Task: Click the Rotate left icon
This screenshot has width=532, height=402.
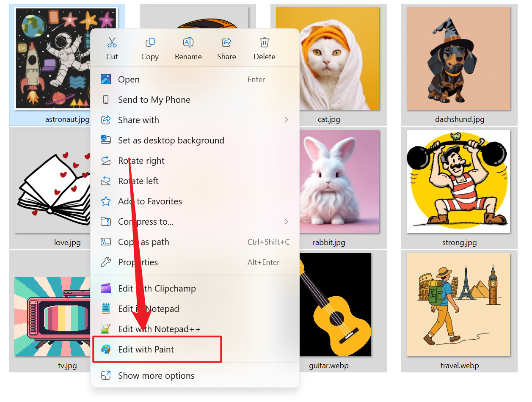Action: [x=106, y=181]
